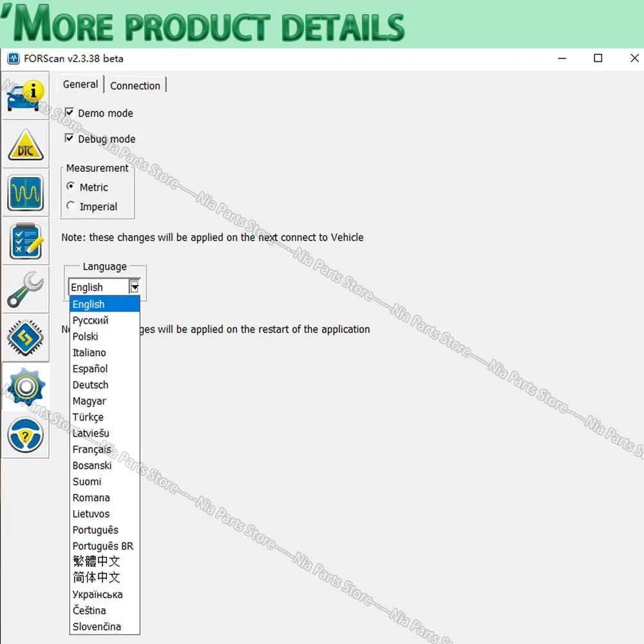Choose English from the language list
The height and width of the screenshot is (644, 644).
(x=105, y=304)
